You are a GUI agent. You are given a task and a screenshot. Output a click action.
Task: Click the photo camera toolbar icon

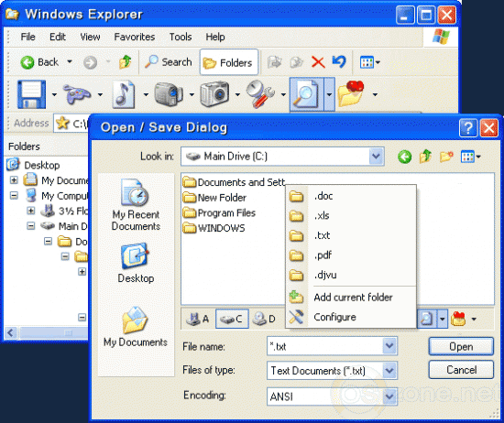pyautogui.click(x=214, y=94)
